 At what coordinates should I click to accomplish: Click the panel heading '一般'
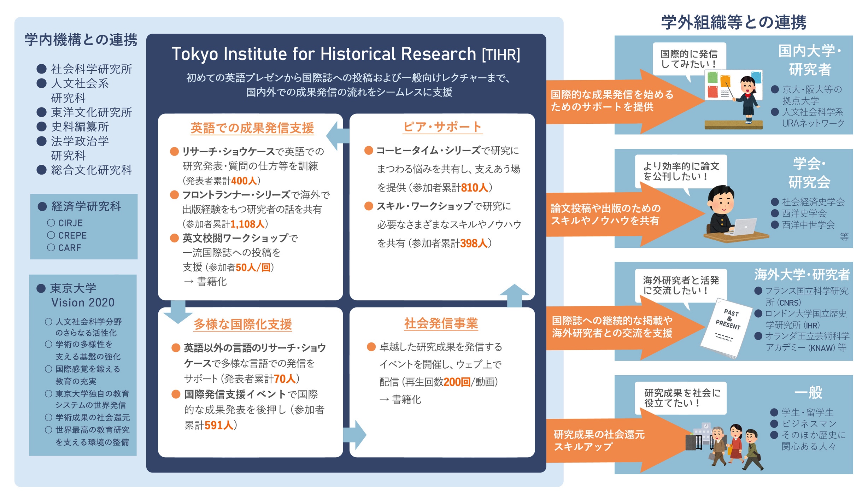[x=808, y=392]
